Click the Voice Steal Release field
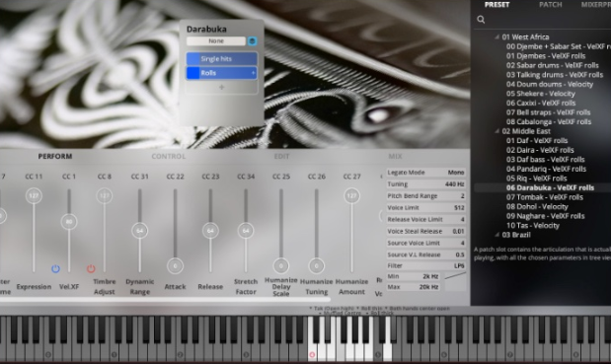Viewport: 611px width, 364px height. click(x=425, y=231)
